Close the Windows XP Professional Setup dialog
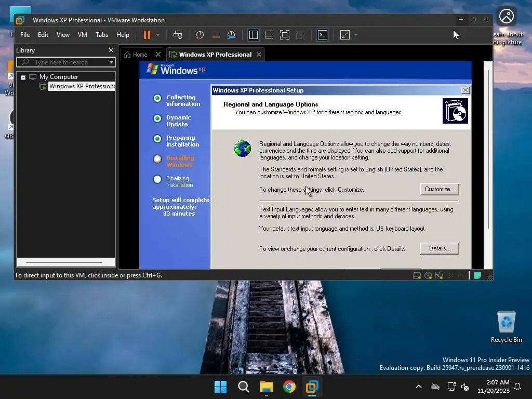Viewport: 532px width, 399px height. coord(465,90)
